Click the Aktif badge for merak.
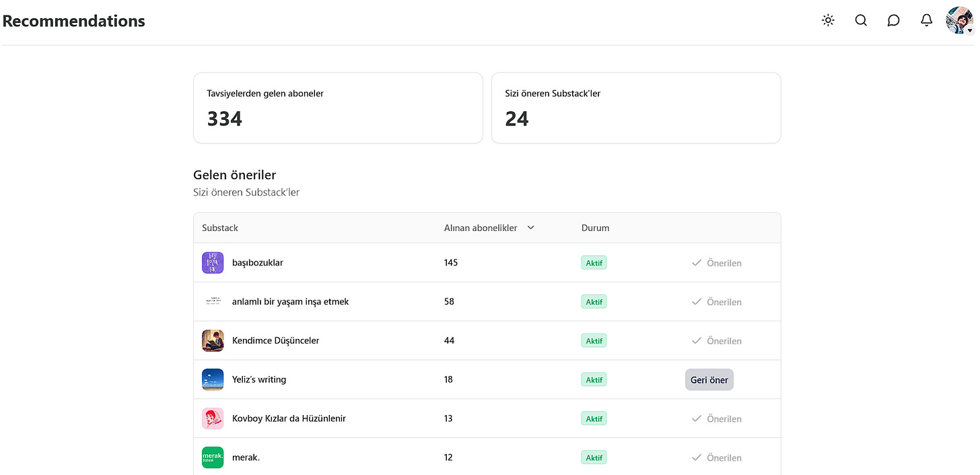Screen dimensions: 980x475 pyautogui.click(x=594, y=457)
